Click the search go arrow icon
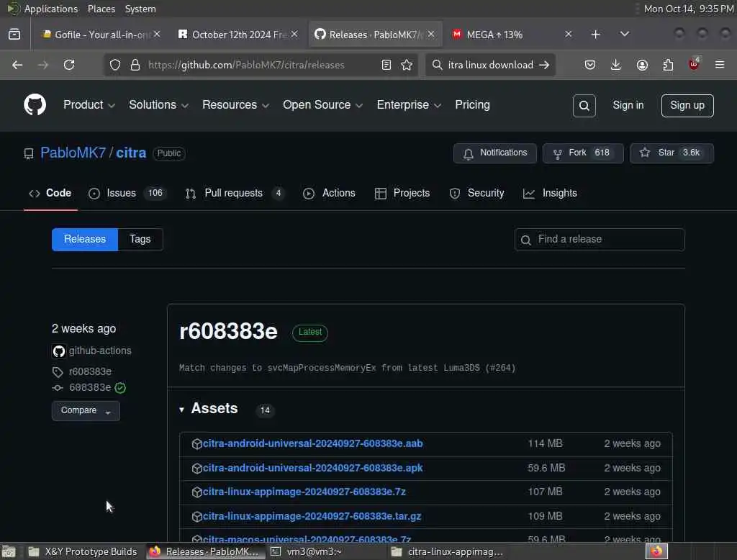 [x=544, y=65]
